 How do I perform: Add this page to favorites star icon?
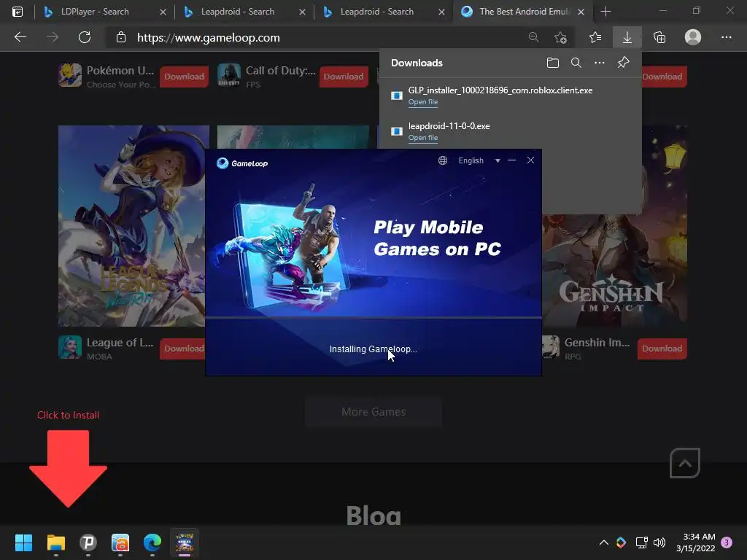click(560, 37)
